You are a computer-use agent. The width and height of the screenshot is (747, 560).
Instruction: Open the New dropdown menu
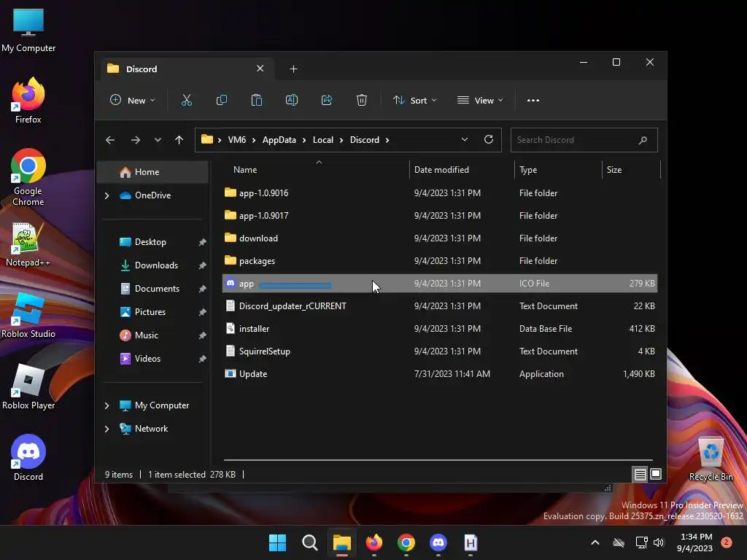[133, 101]
